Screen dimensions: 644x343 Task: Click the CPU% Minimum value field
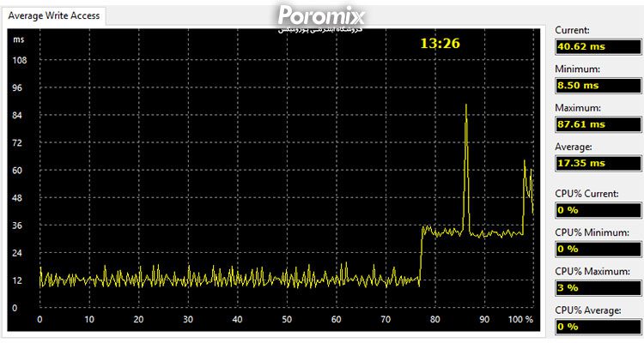598,249
